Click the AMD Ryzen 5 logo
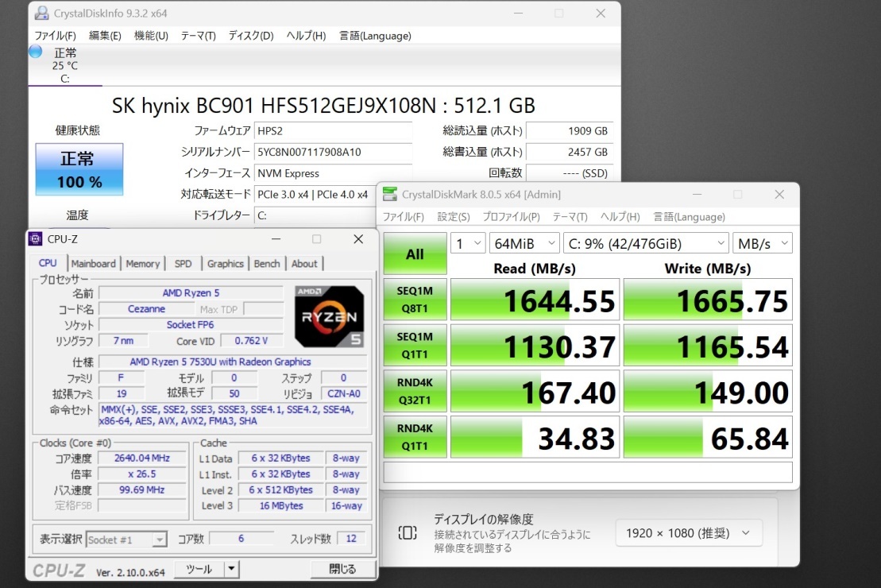The image size is (881, 588). coord(329,316)
